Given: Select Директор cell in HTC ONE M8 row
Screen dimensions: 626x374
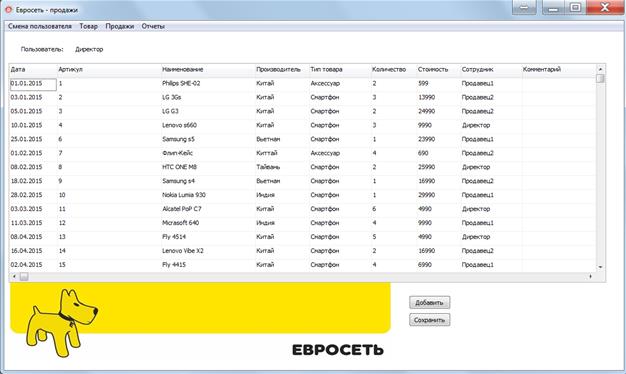Looking at the screenshot, I should coord(491,167).
